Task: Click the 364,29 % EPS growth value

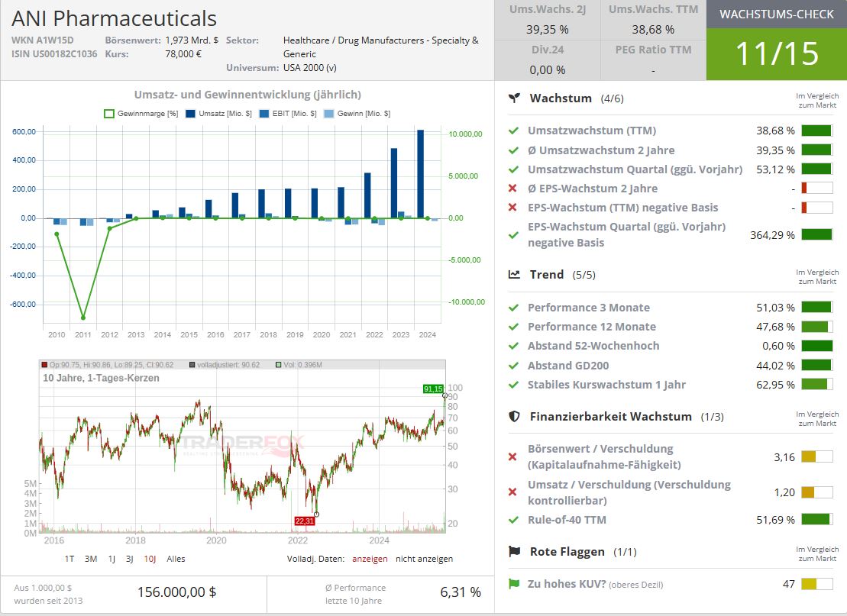Action: coord(772,235)
